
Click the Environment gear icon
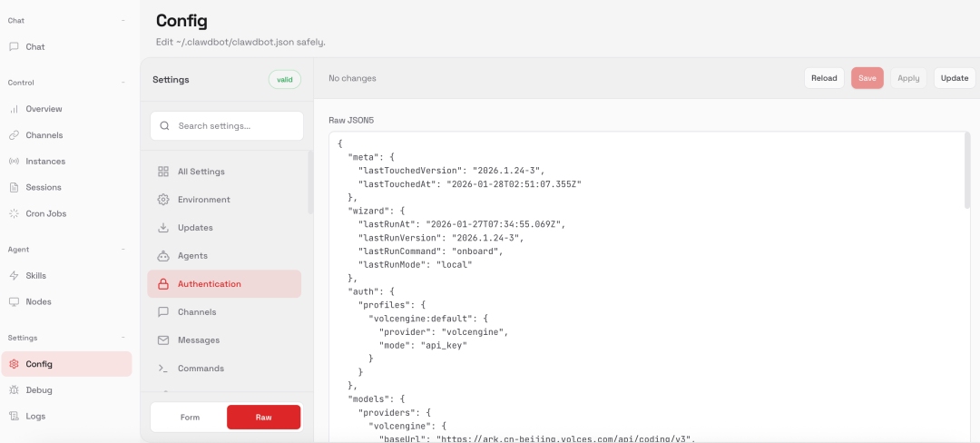tap(163, 200)
